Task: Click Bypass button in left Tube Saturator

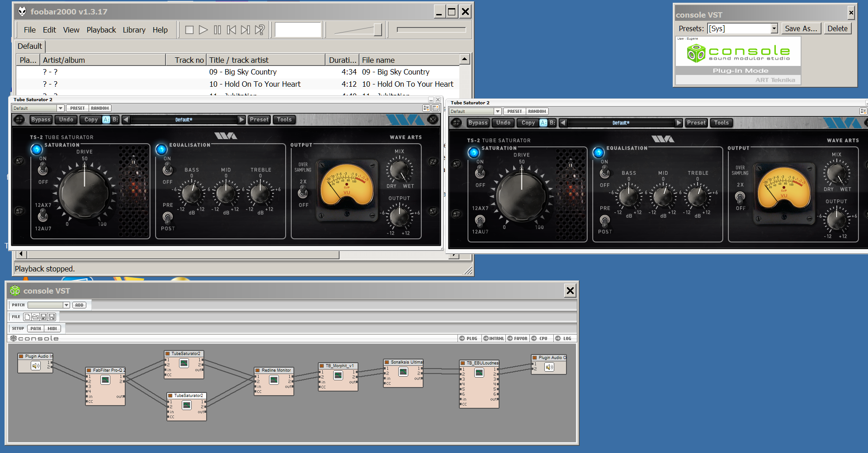Action: tap(41, 120)
